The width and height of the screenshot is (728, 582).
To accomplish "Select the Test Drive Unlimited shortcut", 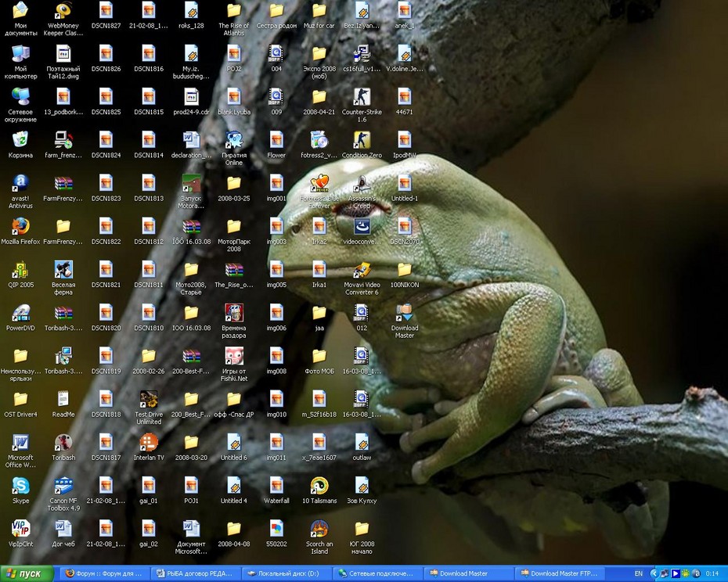I will coord(149,408).
